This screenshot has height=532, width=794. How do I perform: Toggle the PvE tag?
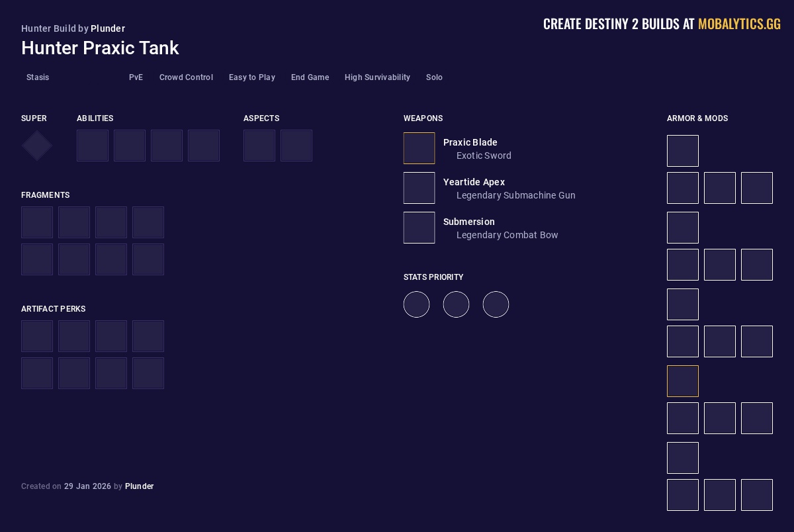(136, 77)
